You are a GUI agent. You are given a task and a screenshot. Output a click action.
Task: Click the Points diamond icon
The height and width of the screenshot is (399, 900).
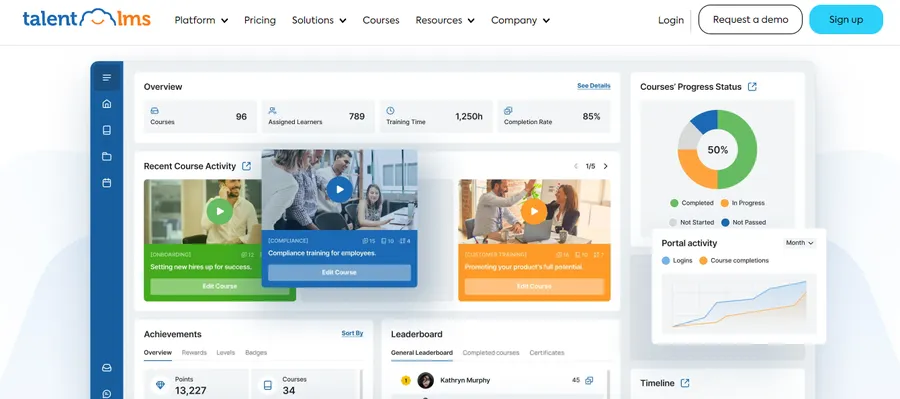160,385
